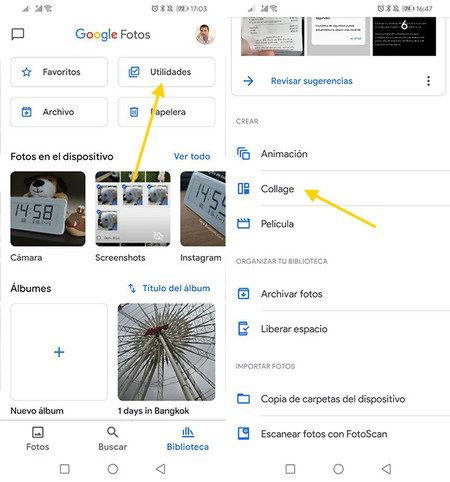Open the Archivo button

coord(59,112)
